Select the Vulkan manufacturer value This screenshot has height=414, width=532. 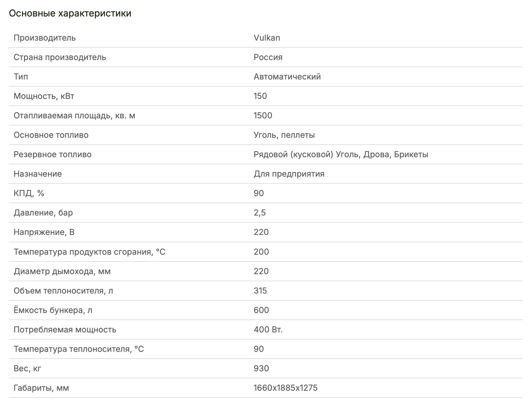coord(267,38)
